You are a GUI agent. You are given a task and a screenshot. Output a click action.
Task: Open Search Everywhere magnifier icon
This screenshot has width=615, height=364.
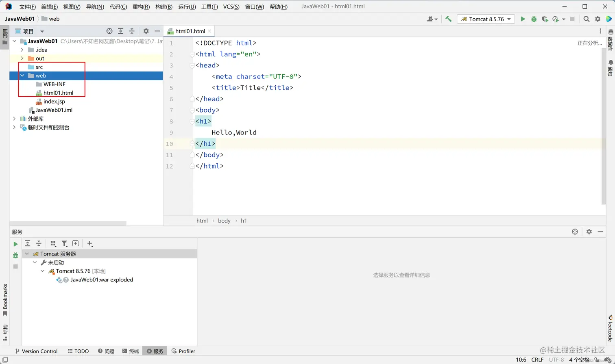[586, 19]
